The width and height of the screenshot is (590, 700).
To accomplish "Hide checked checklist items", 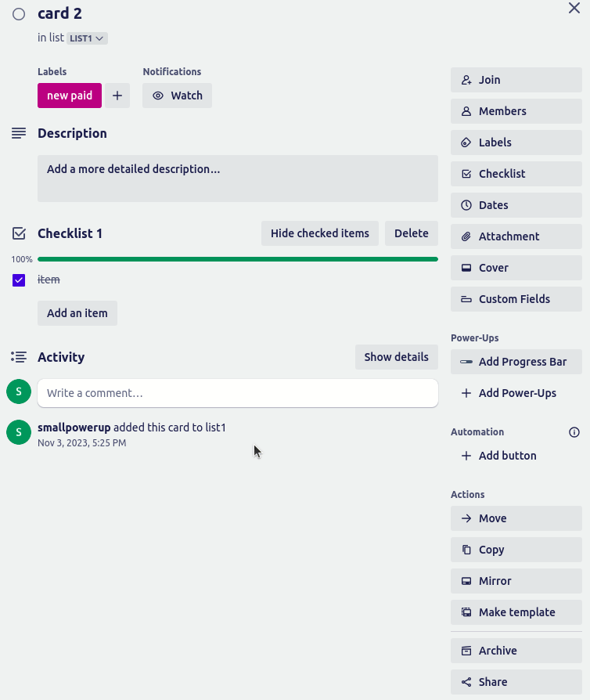I will 319,233.
